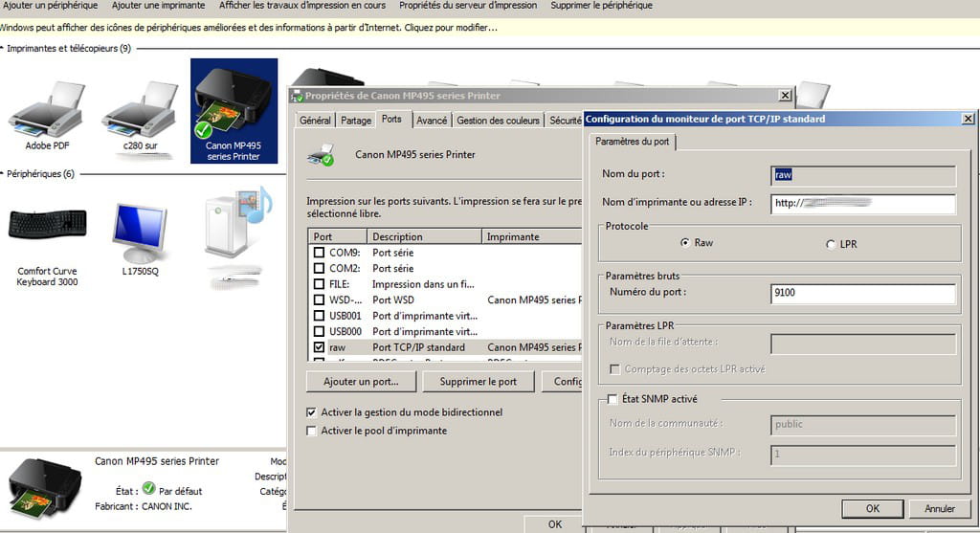Open the Avancé tab
This screenshot has height=533, width=980.
(432, 120)
